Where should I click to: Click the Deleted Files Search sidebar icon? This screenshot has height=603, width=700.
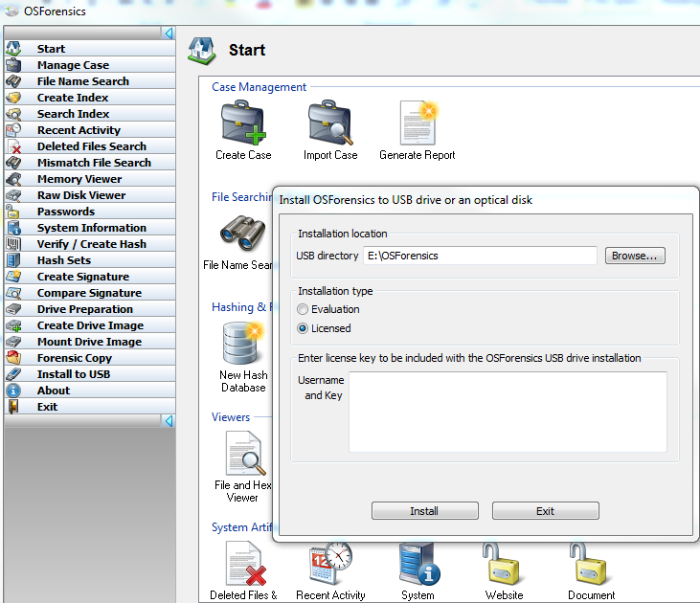(13, 146)
